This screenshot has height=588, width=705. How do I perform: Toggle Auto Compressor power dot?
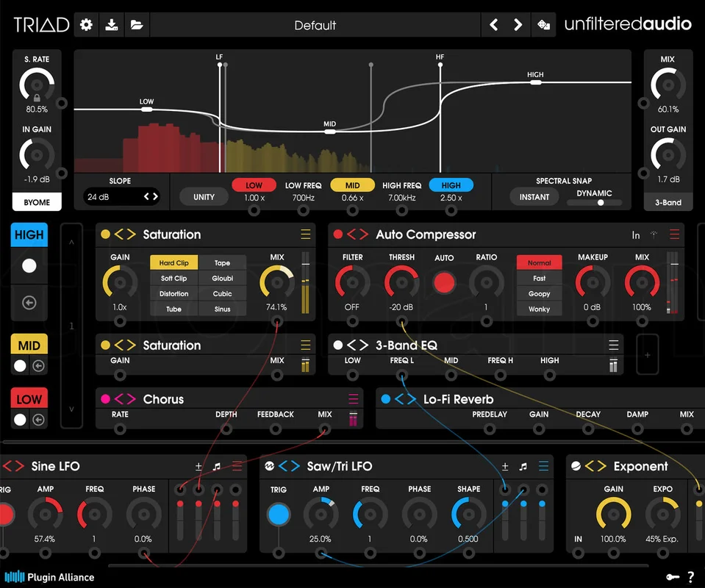point(338,234)
